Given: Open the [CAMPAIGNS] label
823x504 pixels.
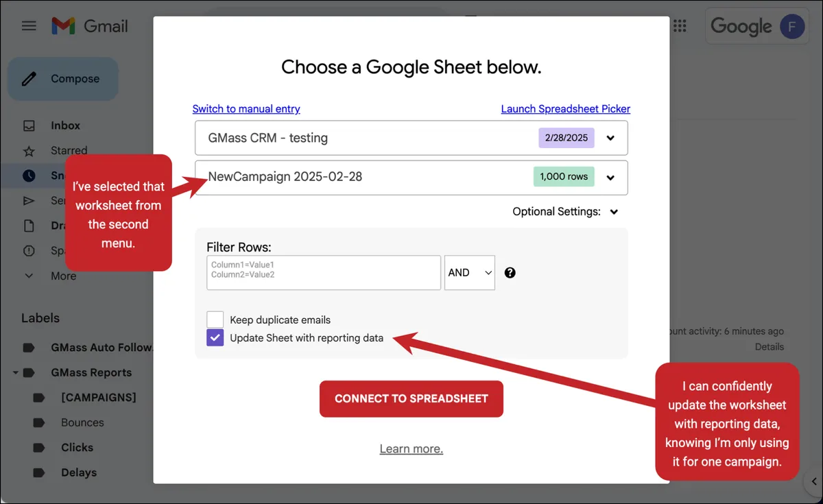Looking at the screenshot, I should coord(99,398).
